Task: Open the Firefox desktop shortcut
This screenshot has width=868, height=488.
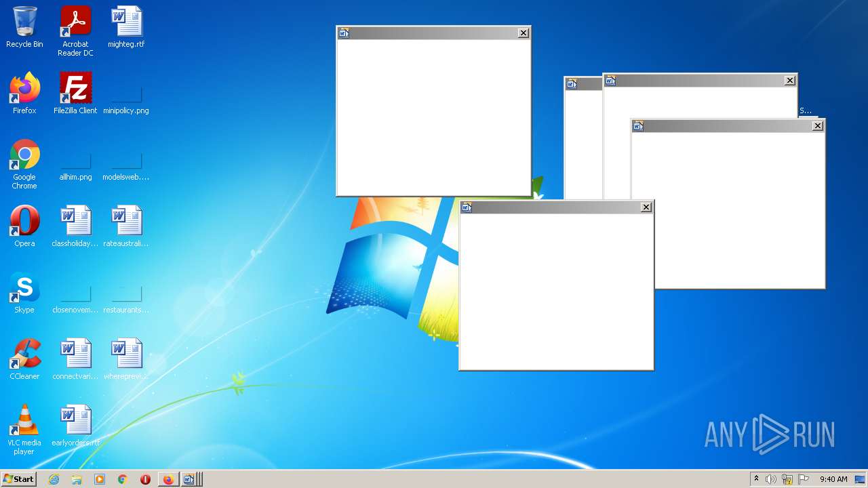Action: 24,94
